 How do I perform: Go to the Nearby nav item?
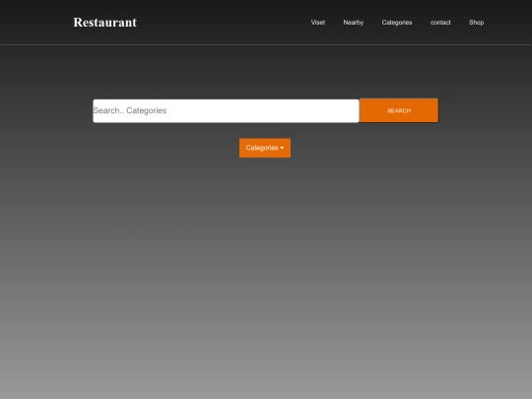click(x=354, y=23)
